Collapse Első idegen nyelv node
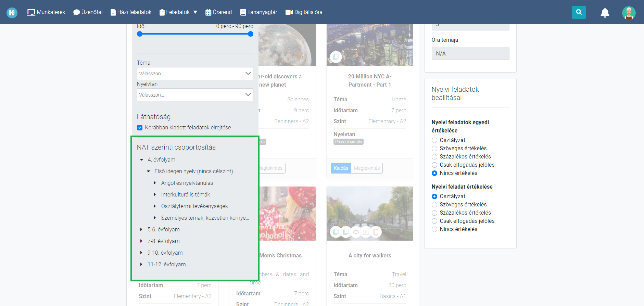Viewport: 644px width, 306px height. (x=148, y=171)
